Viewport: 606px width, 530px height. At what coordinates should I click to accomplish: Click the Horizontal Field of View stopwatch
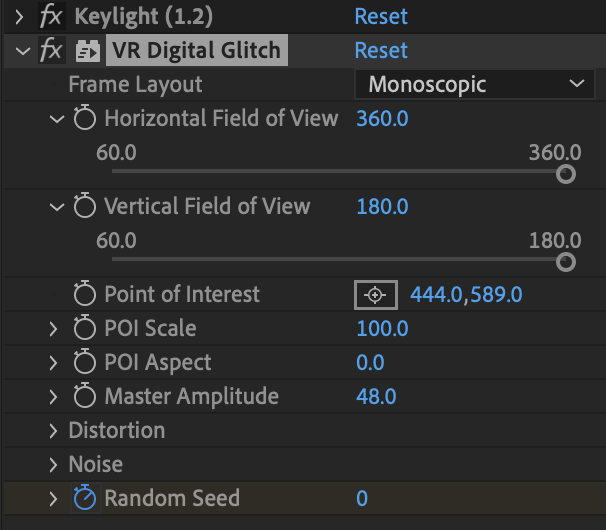point(85,119)
